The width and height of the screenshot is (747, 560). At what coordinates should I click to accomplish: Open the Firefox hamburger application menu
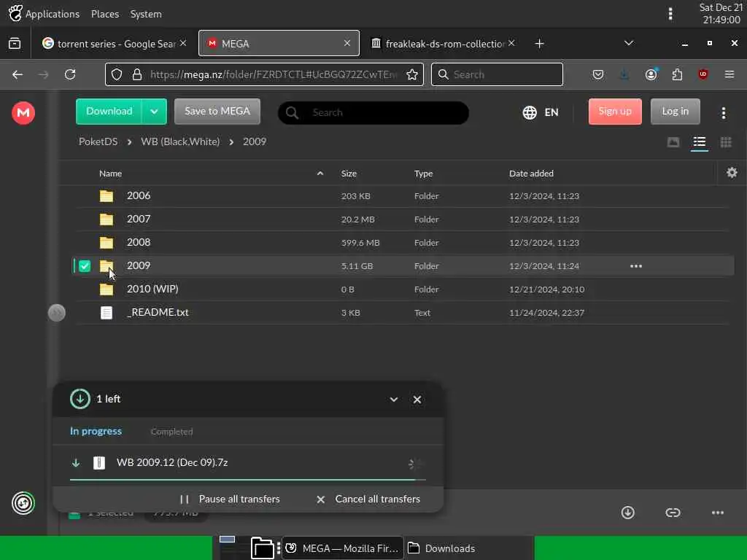(729, 74)
